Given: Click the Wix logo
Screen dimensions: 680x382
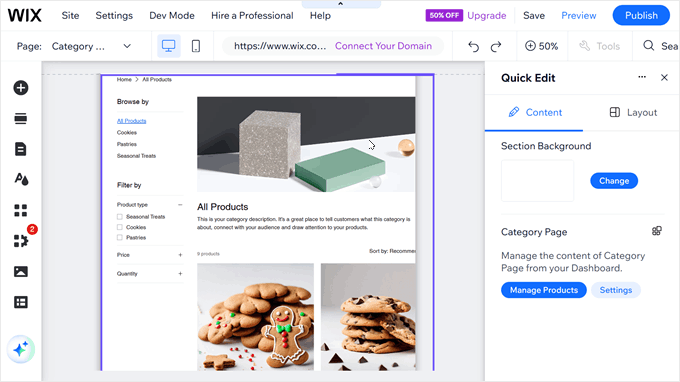Looking at the screenshot, I should coord(25,16).
